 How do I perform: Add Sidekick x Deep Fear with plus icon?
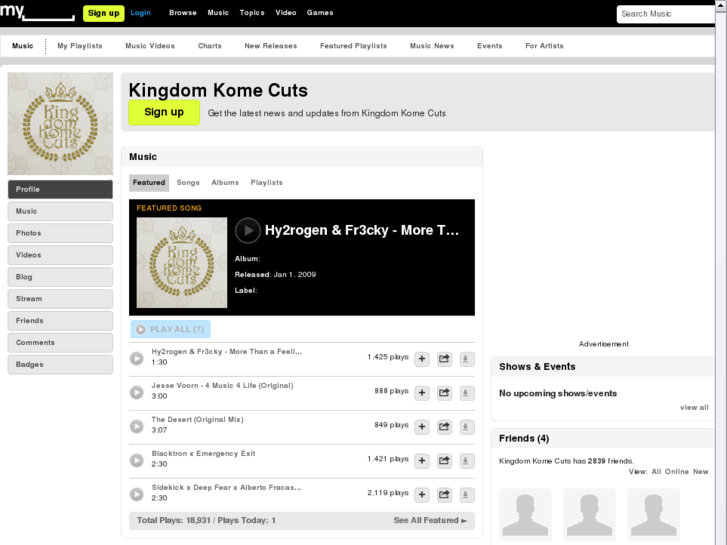click(x=422, y=494)
